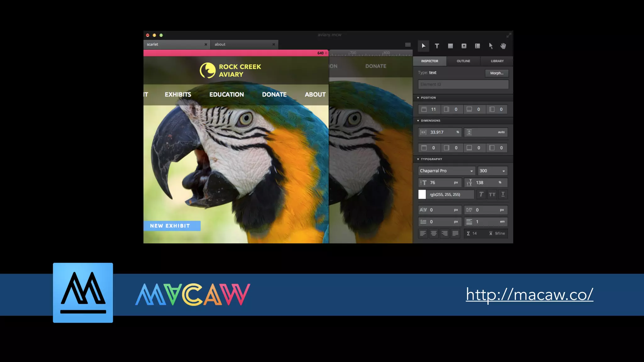This screenshot has height=362, width=644.
Task: Edit the top position value 11
Action: 430,109
